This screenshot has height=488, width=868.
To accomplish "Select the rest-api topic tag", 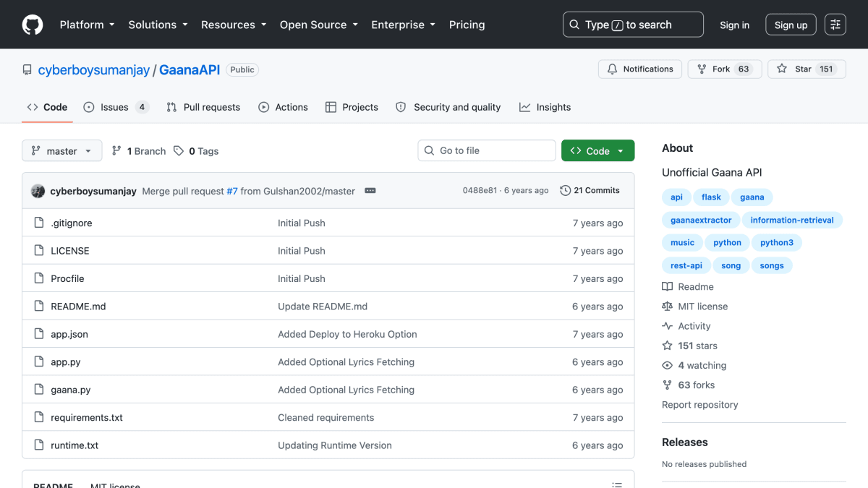I will pyautogui.click(x=686, y=265).
